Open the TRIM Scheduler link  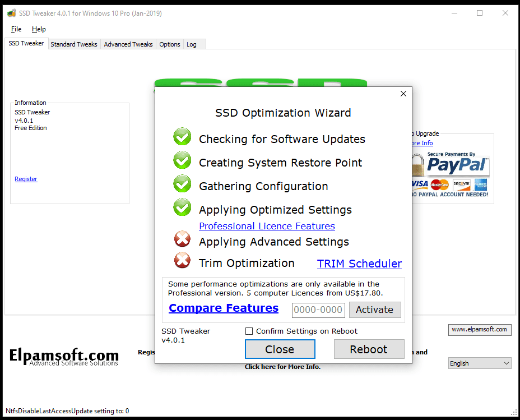pyautogui.click(x=359, y=264)
